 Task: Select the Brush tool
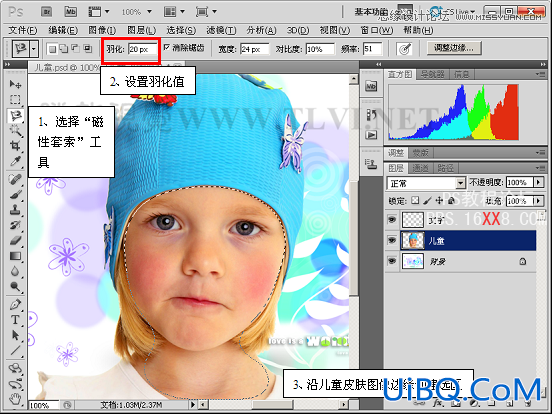pyautogui.click(x=15, y=195)
